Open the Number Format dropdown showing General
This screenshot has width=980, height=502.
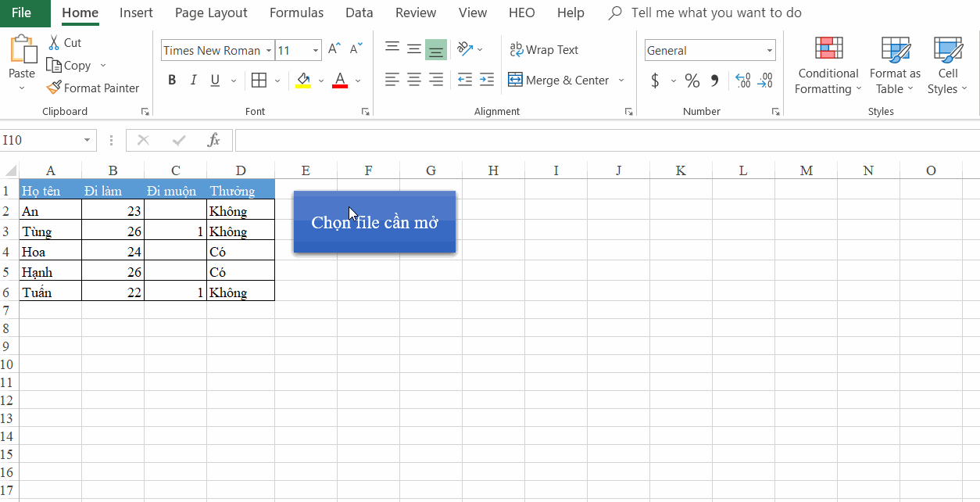tap(769, 50)
